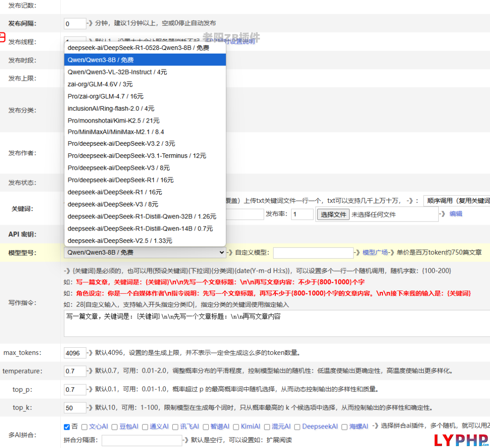Click the 编辑 link beside file chooser
The image size is (490, 448).
[456, 214]
